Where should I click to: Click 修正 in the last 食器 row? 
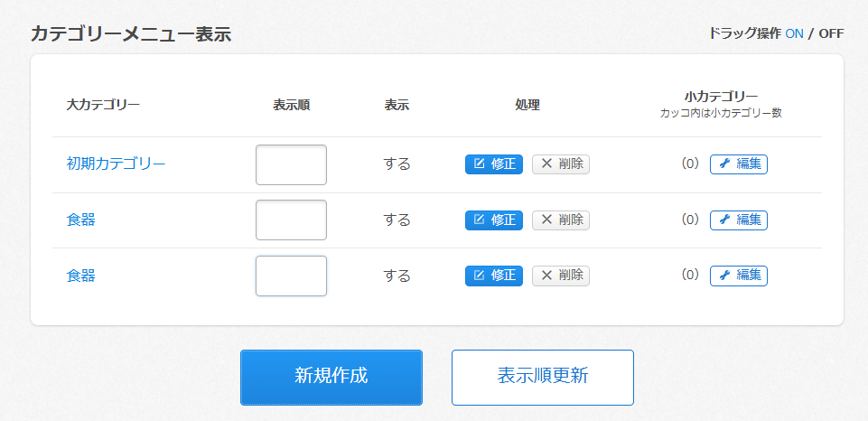coord(494,276)
